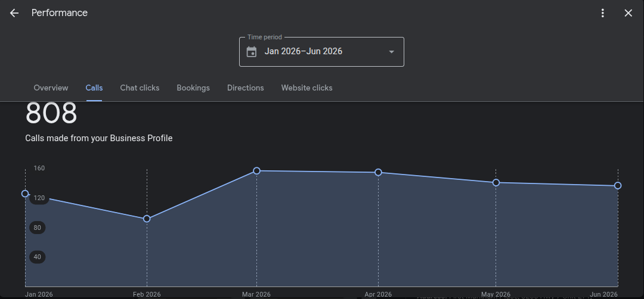
Task: Click the 80 y-axis label
Action: 38,228
